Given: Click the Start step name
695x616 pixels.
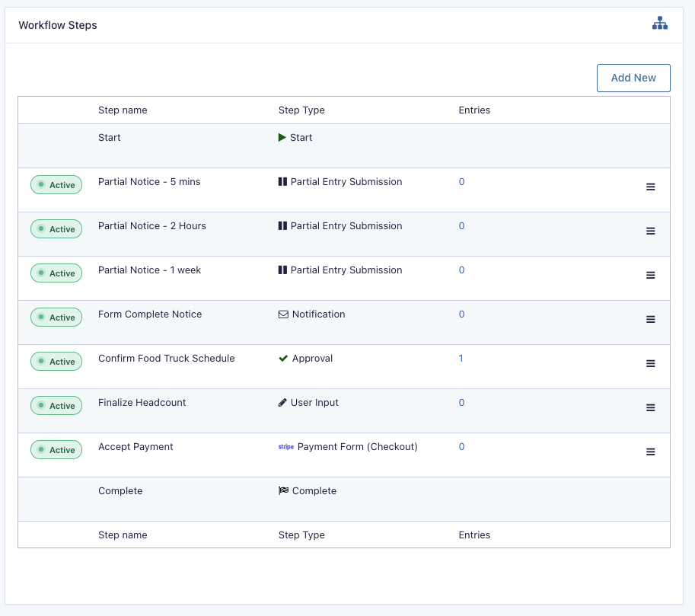Looking at the screenshot, I should pyautogui.click(x=110, y=138).
